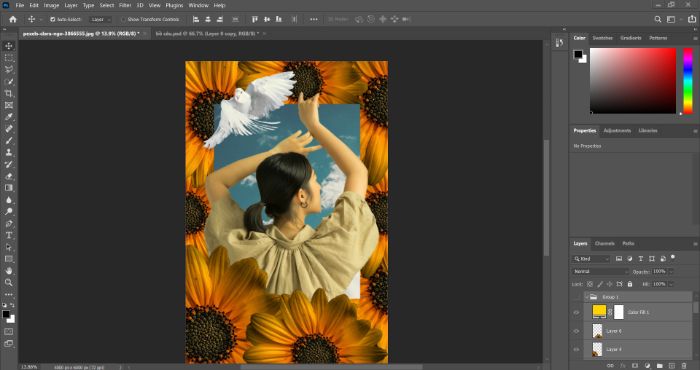Add a layer mask from Layers footer
700x370 pixels.
click(635, 366)
